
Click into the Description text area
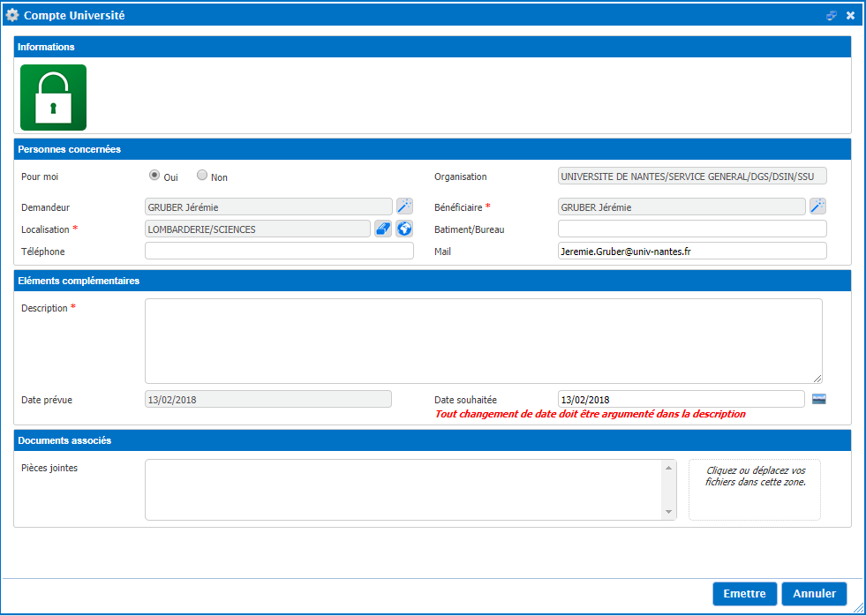(483, 341)
